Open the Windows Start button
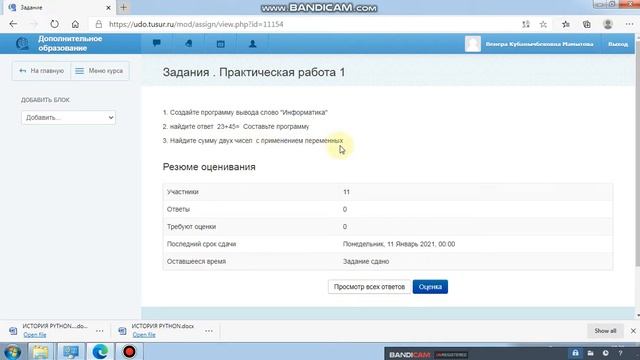The height and width of the screenshot is (360, 640). pos(13,351)
